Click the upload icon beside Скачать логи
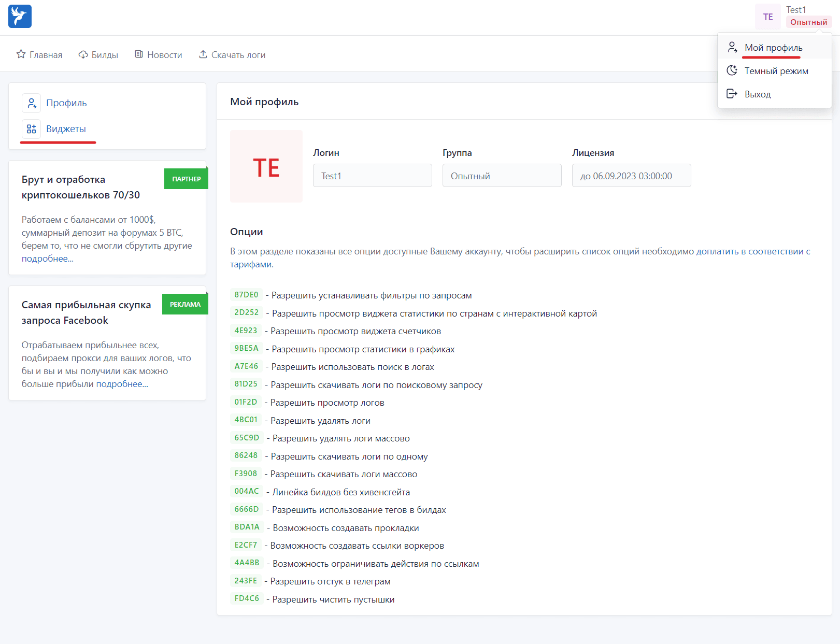 [x=203, y=54]
